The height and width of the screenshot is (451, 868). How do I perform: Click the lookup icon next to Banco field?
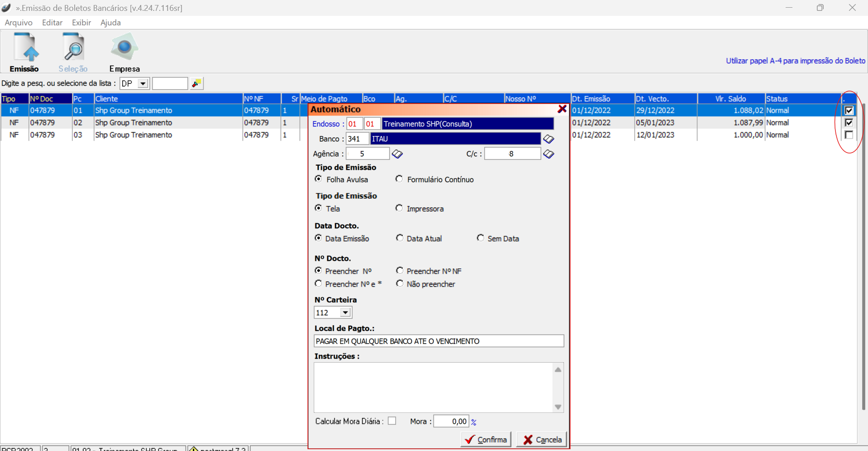click(548, 139)
